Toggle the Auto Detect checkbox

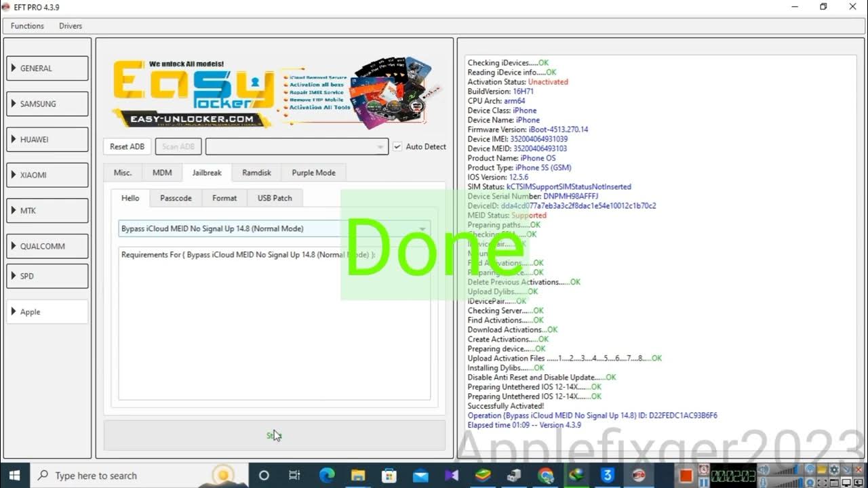tap(397, 146)
